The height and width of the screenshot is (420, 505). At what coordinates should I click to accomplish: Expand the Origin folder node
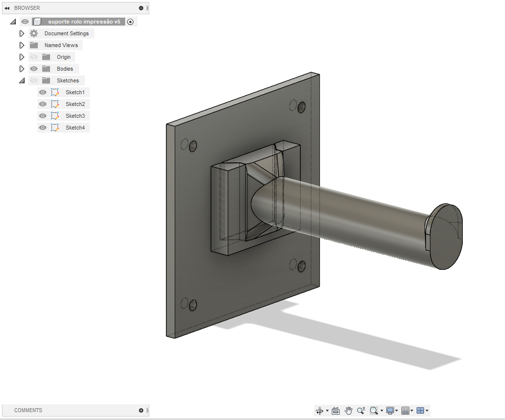[22, 57]
